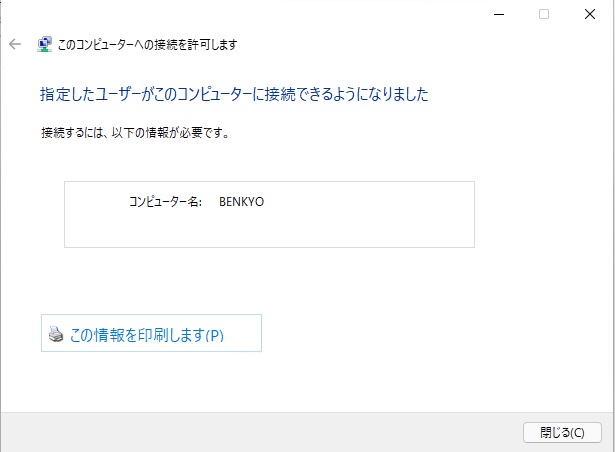Go back with the left arrow icon

click(15, 44)
